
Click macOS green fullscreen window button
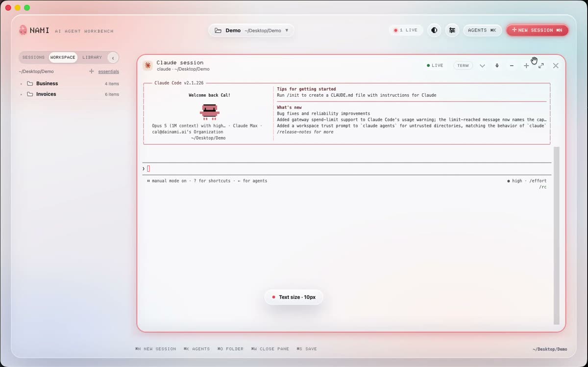pos(27,8)
